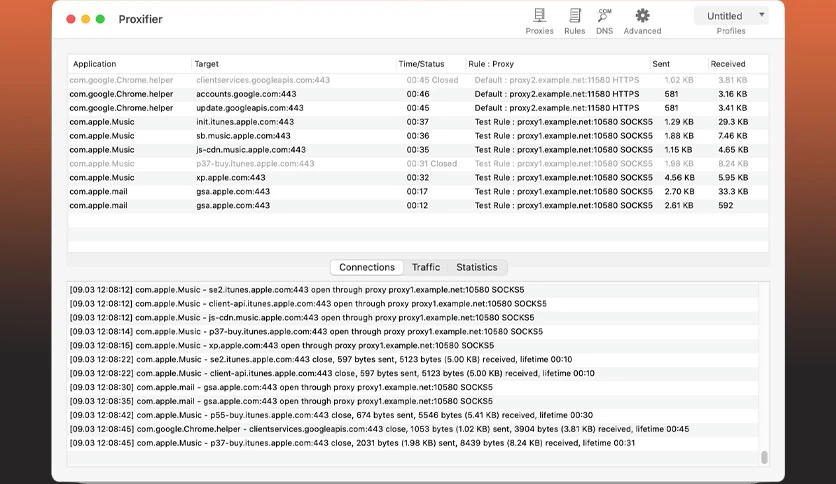Click the 592 received value
836x484 pixels.
pyautogui.click(x=726, y=205)
